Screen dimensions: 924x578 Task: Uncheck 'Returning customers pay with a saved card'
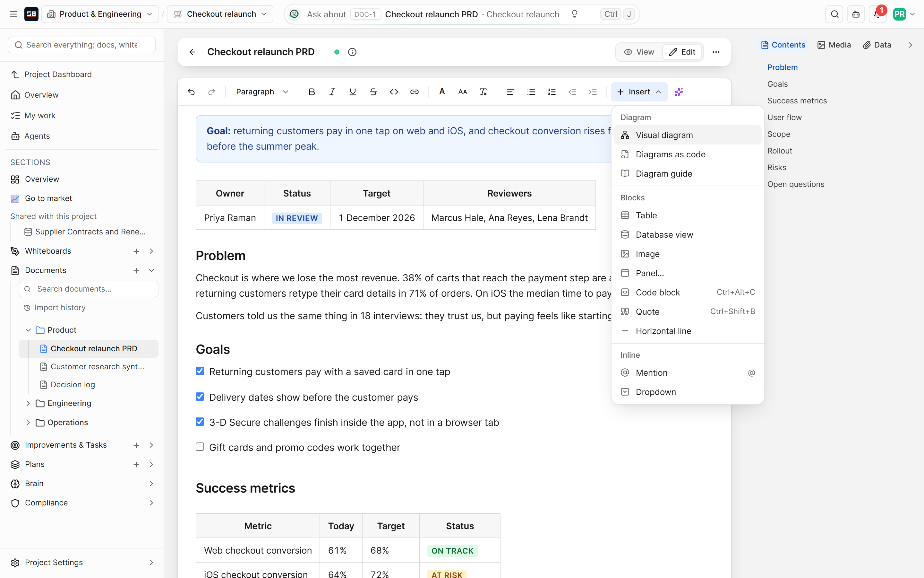(x=200, y=371)
